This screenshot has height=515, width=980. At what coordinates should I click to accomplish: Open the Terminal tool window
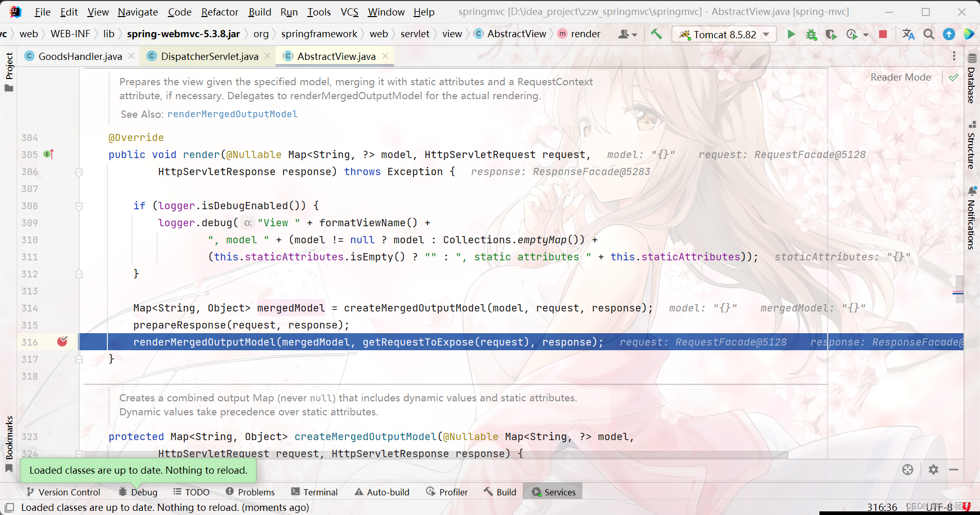(x=314, y=492)
